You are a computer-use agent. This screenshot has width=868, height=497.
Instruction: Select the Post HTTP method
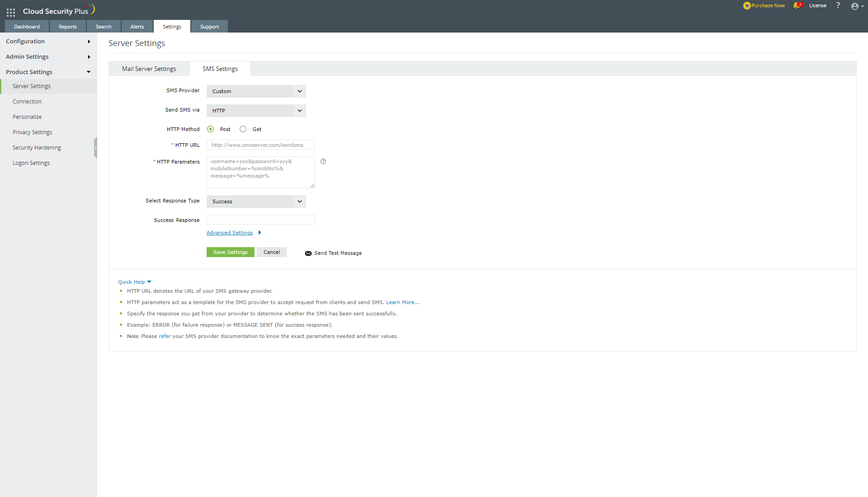[211, 129]
